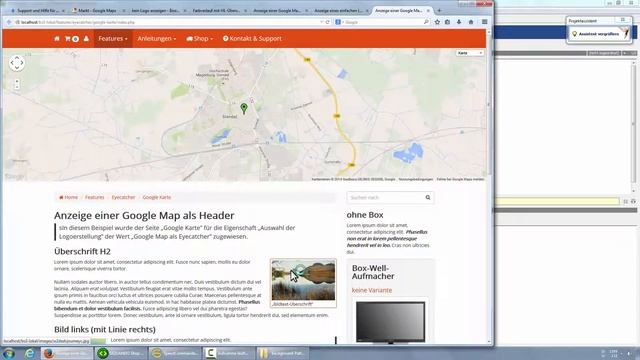Click the Google Karte breadcrumb link

coord(157,197)
